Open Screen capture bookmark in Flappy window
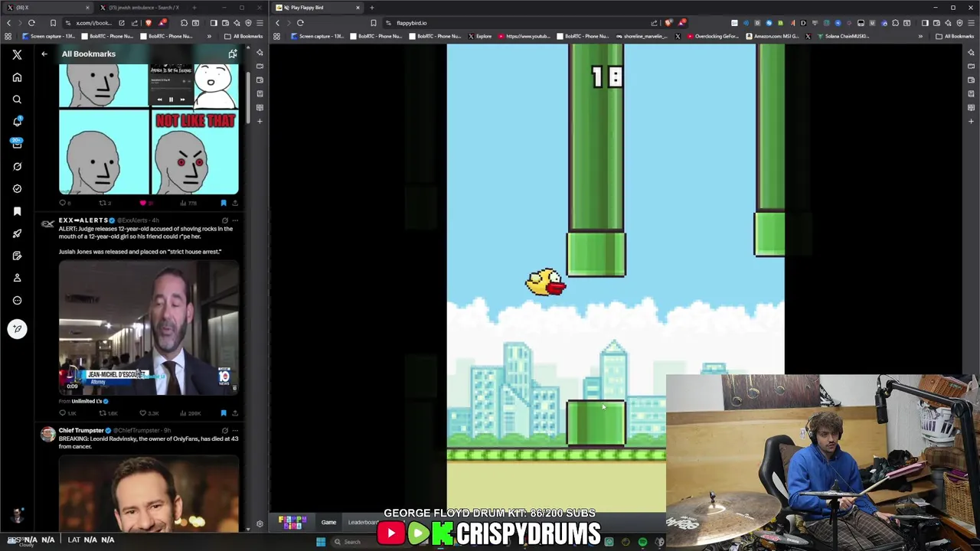980x551 pixels. click(316, 36)
